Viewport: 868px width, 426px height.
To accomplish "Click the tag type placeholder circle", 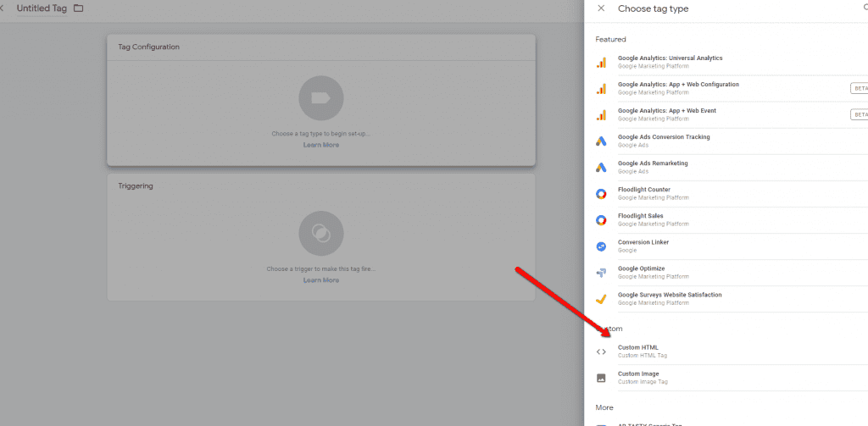I will click(x=320, y=98).
